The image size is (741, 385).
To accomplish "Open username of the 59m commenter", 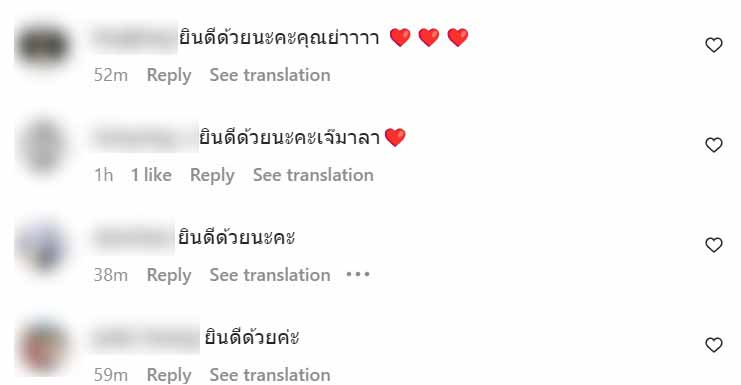I will pos(145,337).
